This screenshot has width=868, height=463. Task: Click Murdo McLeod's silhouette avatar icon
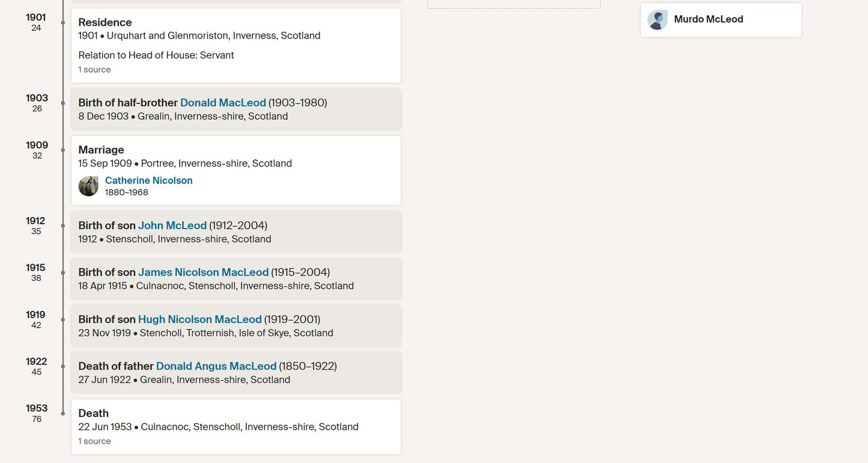(658, 20)
